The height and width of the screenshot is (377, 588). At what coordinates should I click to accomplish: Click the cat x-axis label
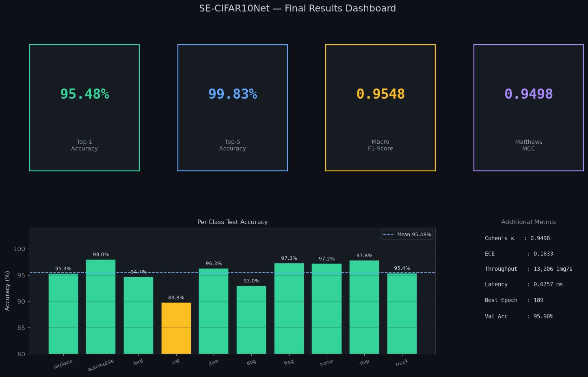point(176,361)
